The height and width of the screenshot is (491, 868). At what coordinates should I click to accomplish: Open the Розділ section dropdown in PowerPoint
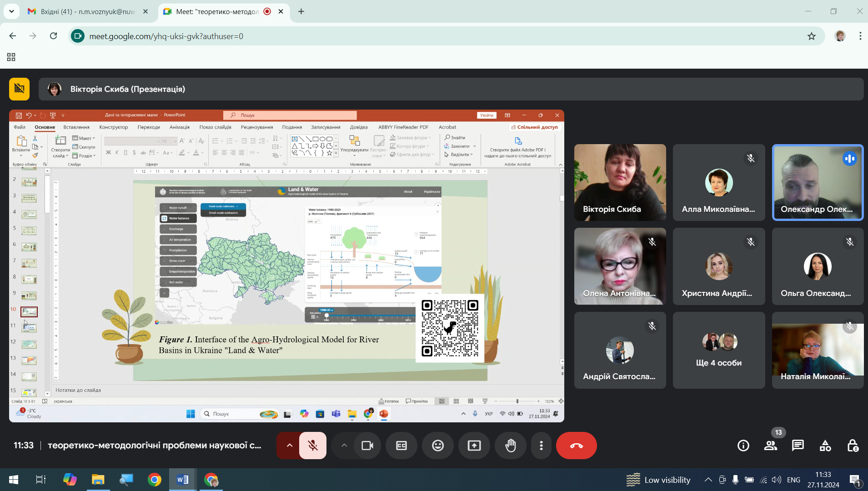click(84, 155)
